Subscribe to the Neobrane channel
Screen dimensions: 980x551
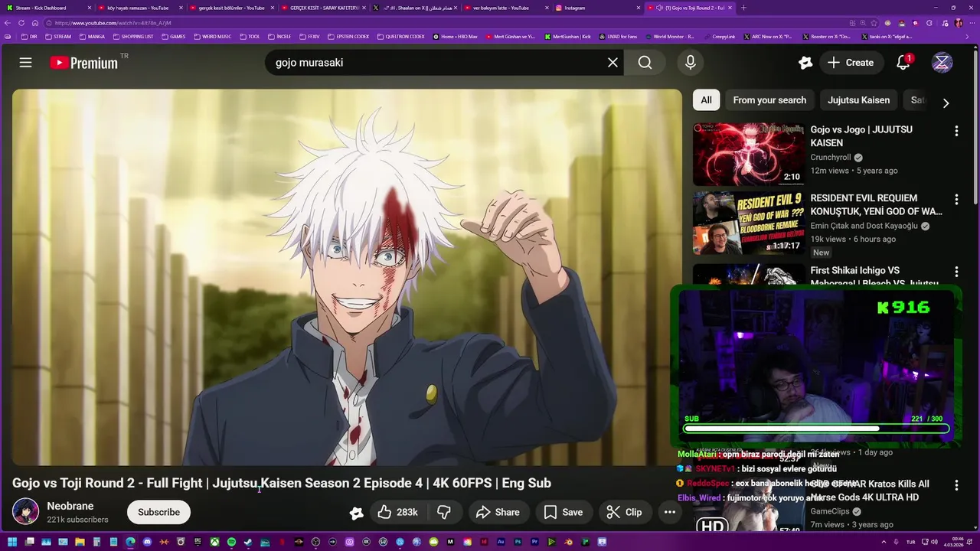point(158,512)
